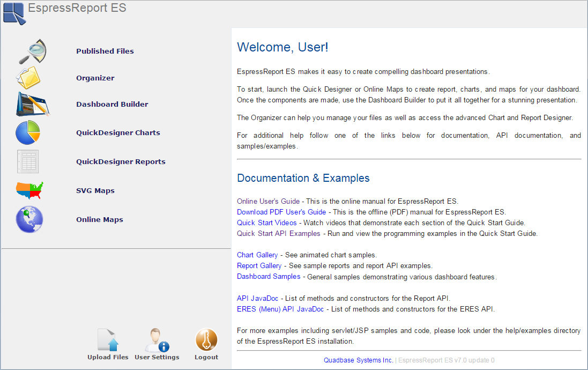Launch Dashboard Builder via its icon
Image resolution: width=588 pixels, height=370 pixels.
(x=33, y=104)
